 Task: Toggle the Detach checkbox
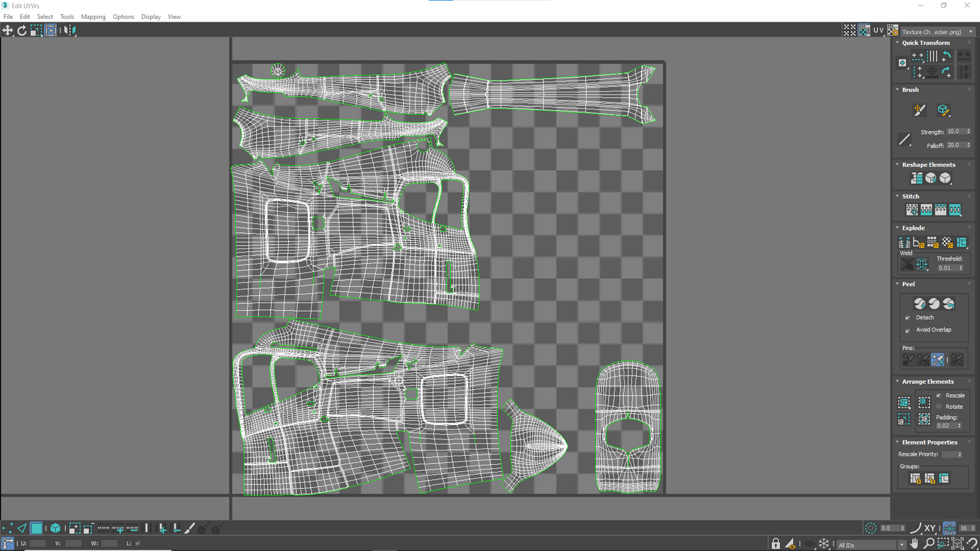coord(907,318)
